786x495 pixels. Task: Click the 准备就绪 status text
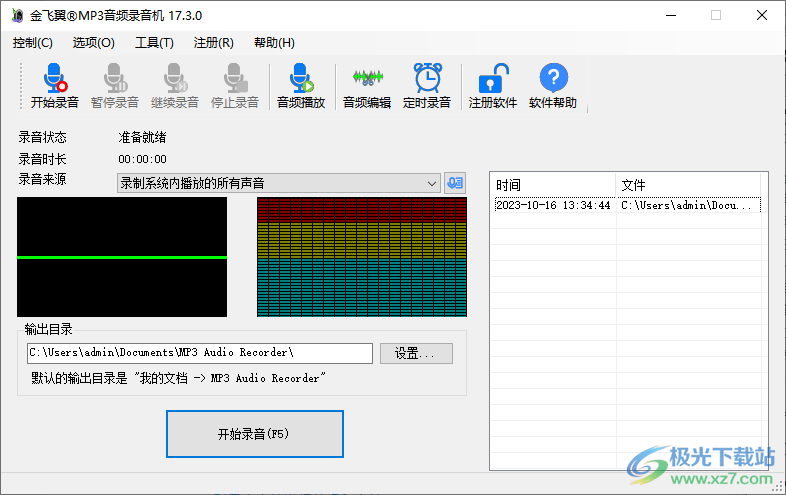[x=142, y=137]
